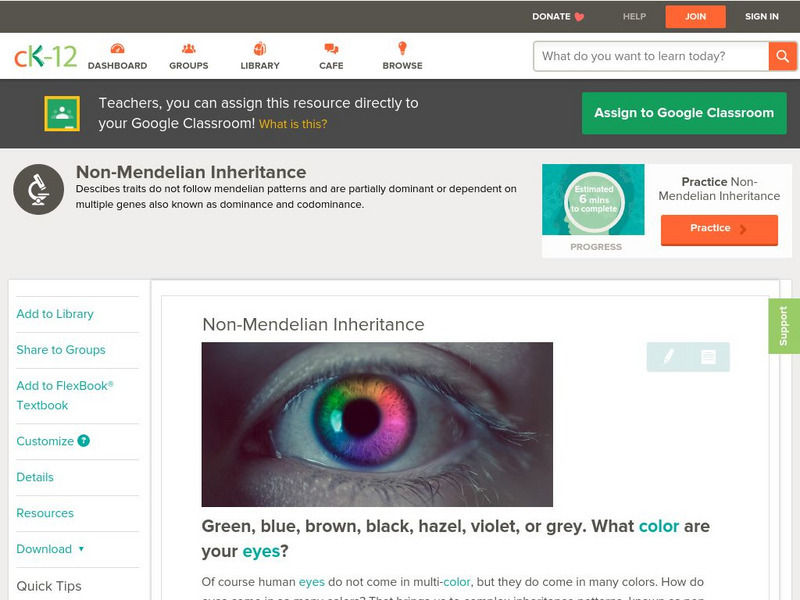
Task: Click the PROGRESS label under the circle
Action: click(596, 247)
